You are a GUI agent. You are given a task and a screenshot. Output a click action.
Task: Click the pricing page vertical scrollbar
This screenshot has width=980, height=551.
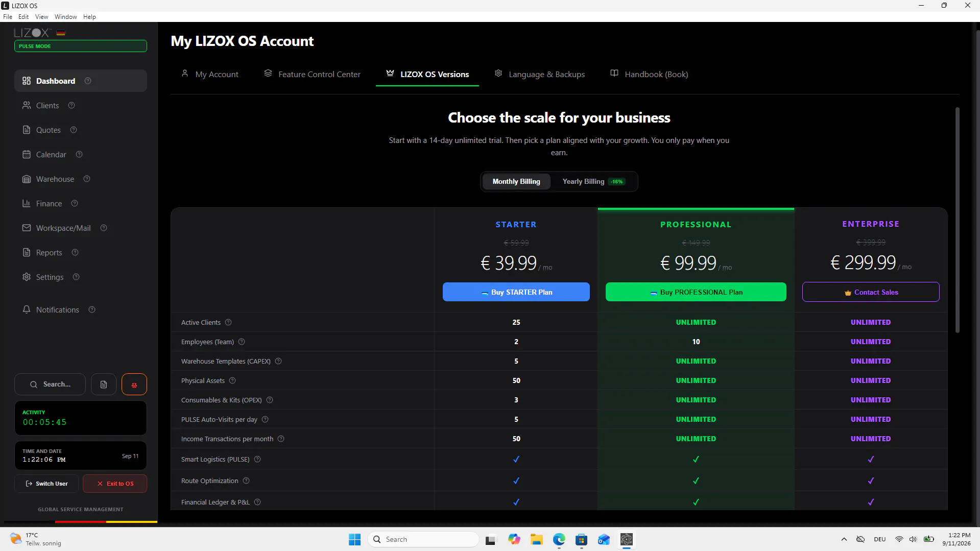coord(958,220)
